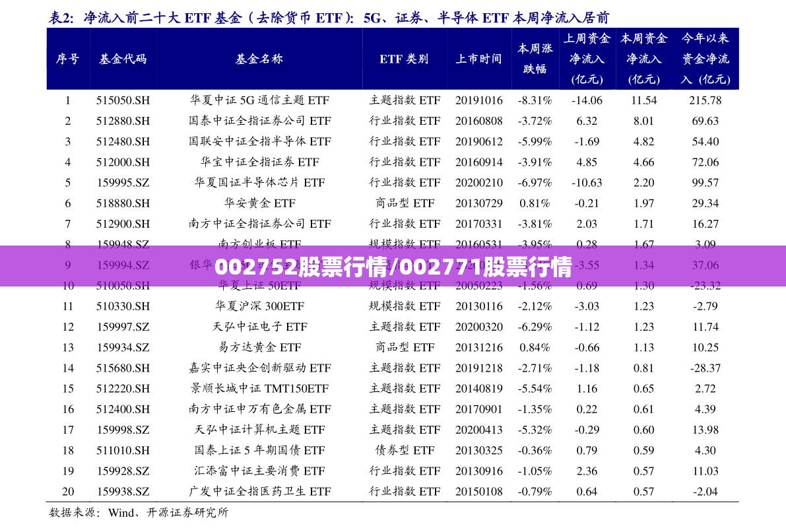Select fund name 华夏沪深300ETF
The height and width of the screenshot is (532, 786).
(x=259, y=306)
